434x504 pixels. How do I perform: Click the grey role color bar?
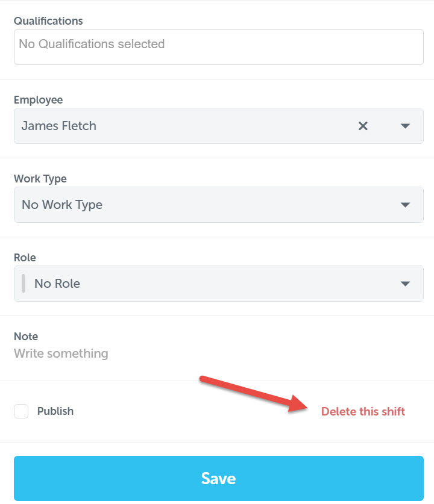[x=24, y=284]
